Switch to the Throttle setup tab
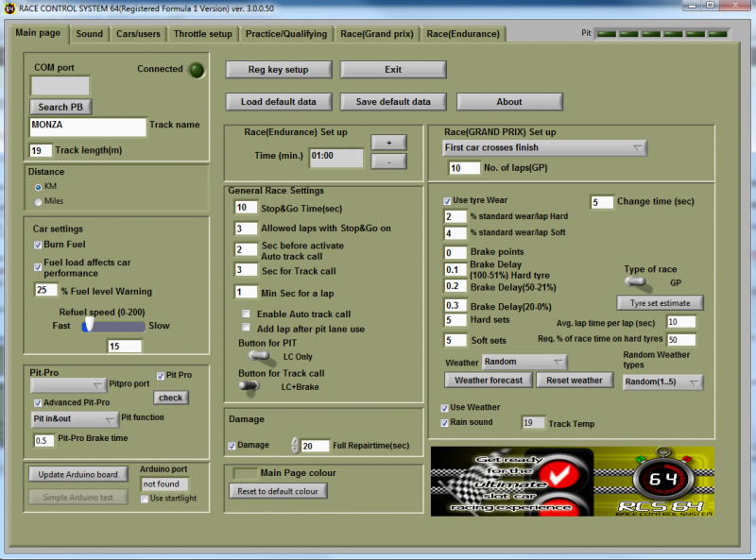This screenshot has width=756, height=560. coord(202,34)
